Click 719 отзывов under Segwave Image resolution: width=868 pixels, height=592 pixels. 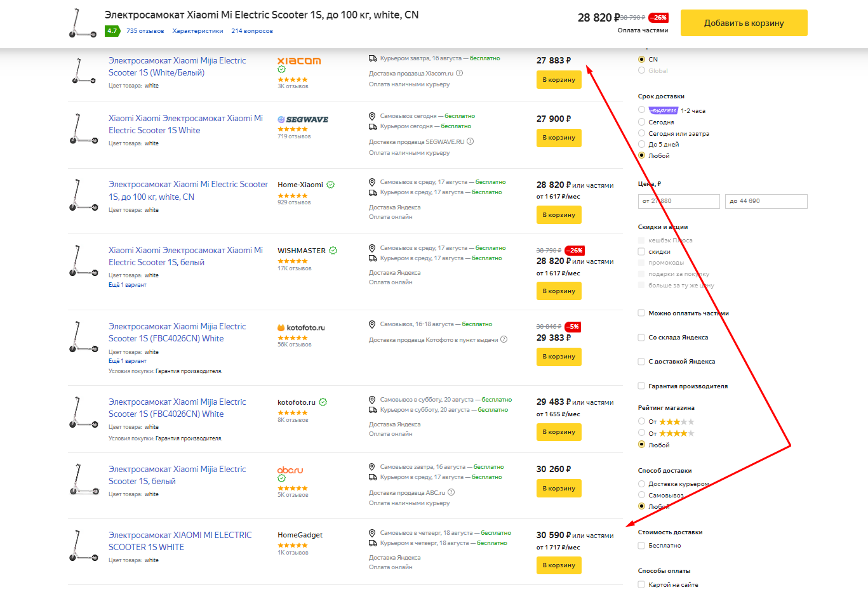point(294,136)
